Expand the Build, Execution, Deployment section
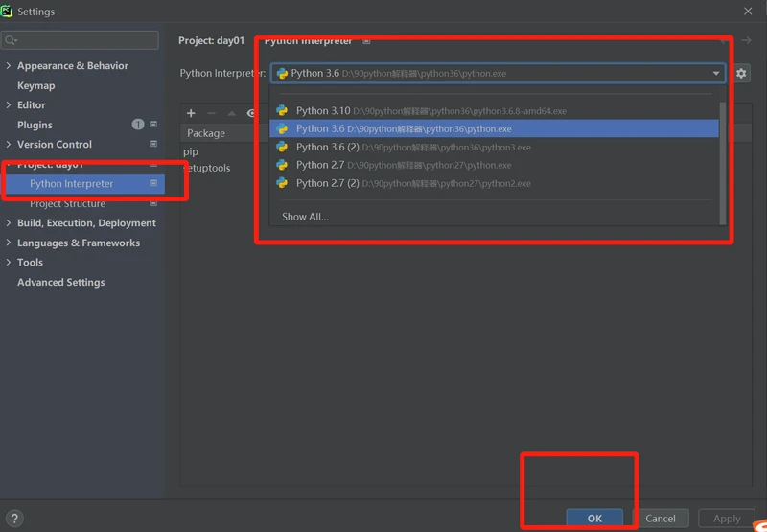767x532 pixels. tap(9, 223)
